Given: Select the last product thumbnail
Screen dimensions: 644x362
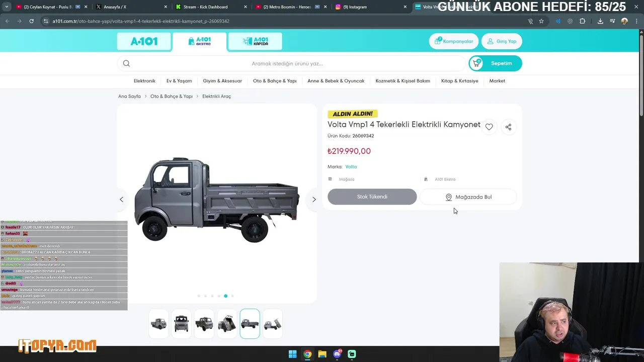Looking at the screenshot, I should [272, 324].
